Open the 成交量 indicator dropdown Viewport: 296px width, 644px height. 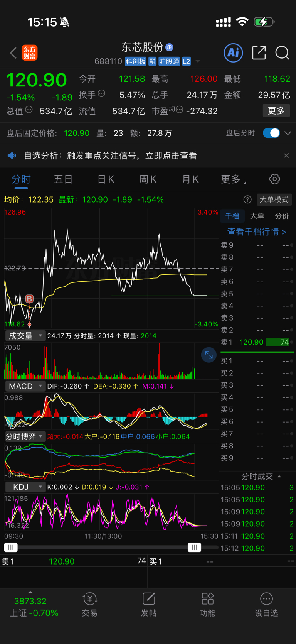coord(25,336)
